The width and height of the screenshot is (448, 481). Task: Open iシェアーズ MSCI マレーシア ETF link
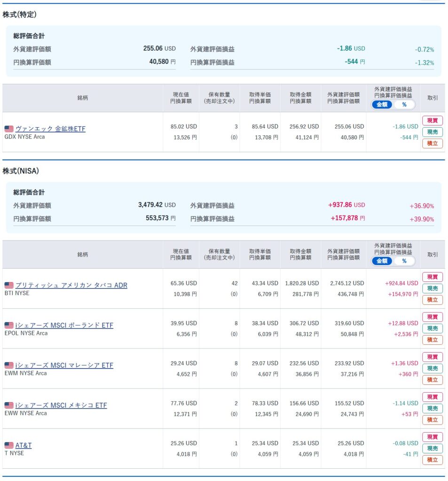pos(64,365)
